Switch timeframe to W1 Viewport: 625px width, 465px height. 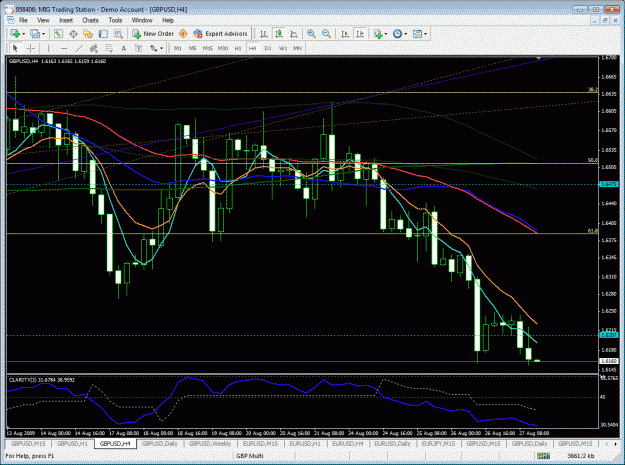pos(283,48)
